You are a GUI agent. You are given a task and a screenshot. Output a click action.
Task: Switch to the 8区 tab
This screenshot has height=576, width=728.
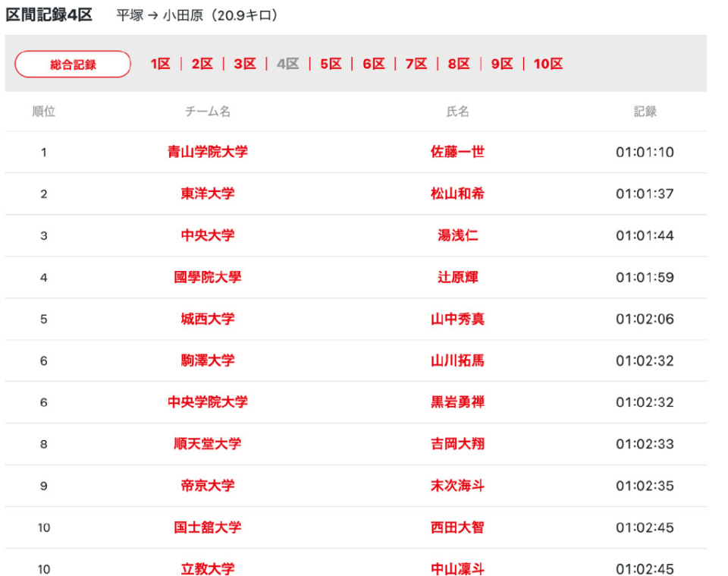click(460, 64)
